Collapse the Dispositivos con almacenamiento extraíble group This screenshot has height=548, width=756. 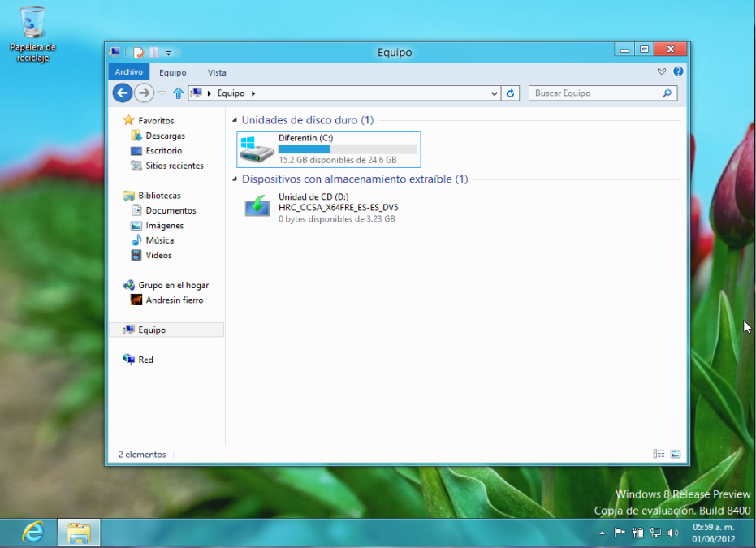coord(235,179)
